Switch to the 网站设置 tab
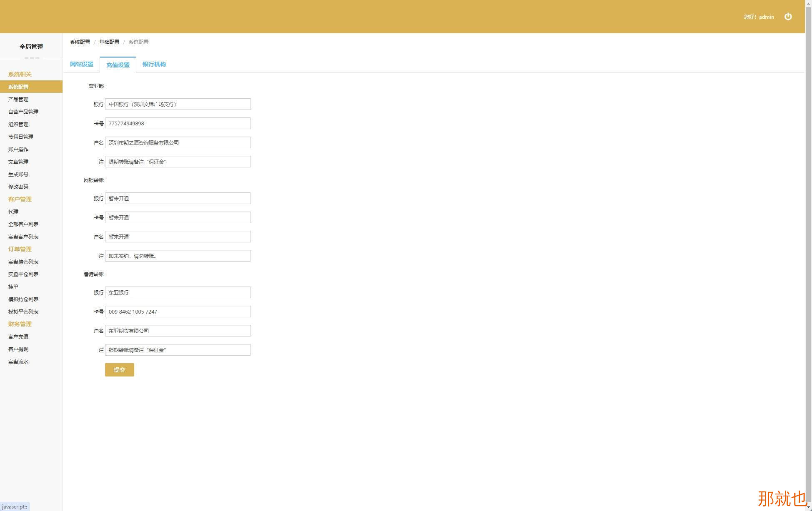The image size is (812, 511). [x=82, y=64]
